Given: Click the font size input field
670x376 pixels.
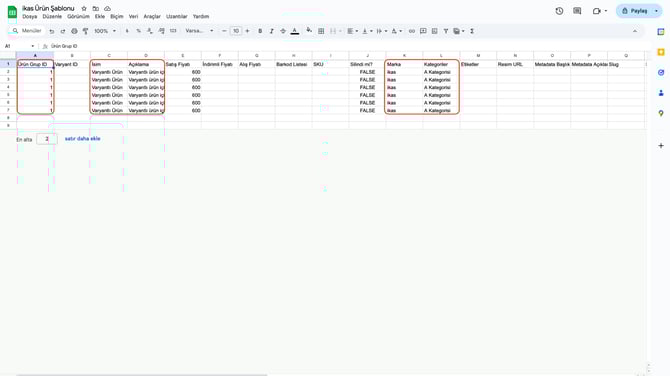Looking at the screenshot, I should (236, 31).
